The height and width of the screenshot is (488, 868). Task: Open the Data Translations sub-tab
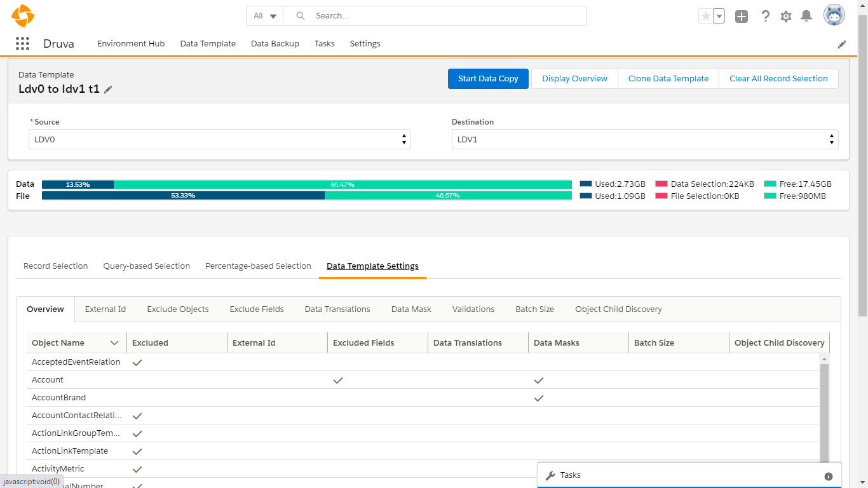(x=337, y=309)
